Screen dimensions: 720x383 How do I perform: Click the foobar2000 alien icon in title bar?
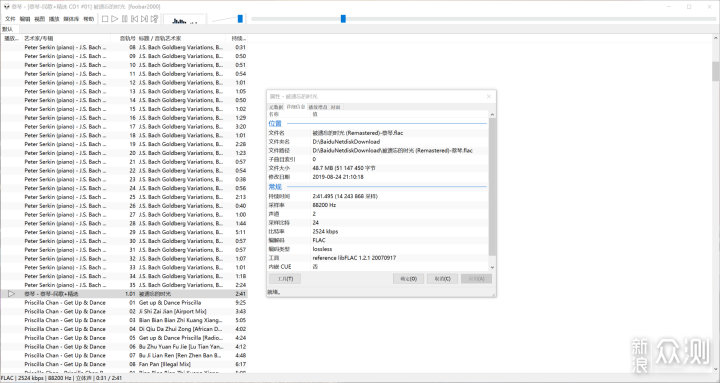tap(6, 6)
